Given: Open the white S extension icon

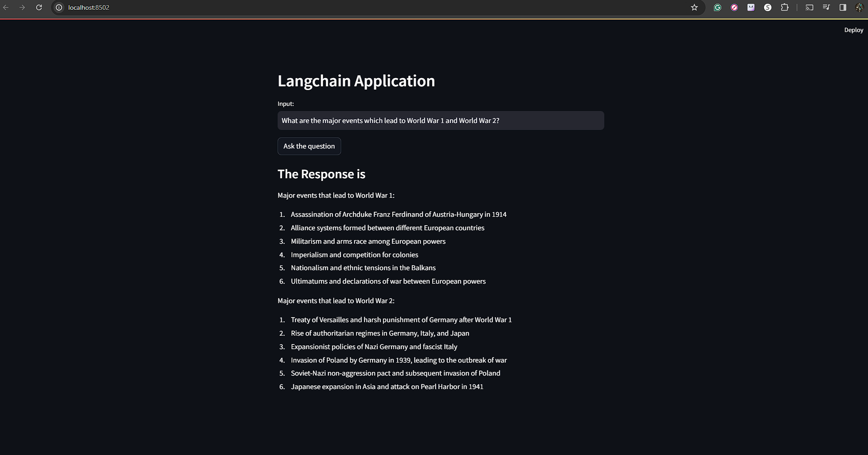Looking at the screenshot, I should tap(768, 7).
